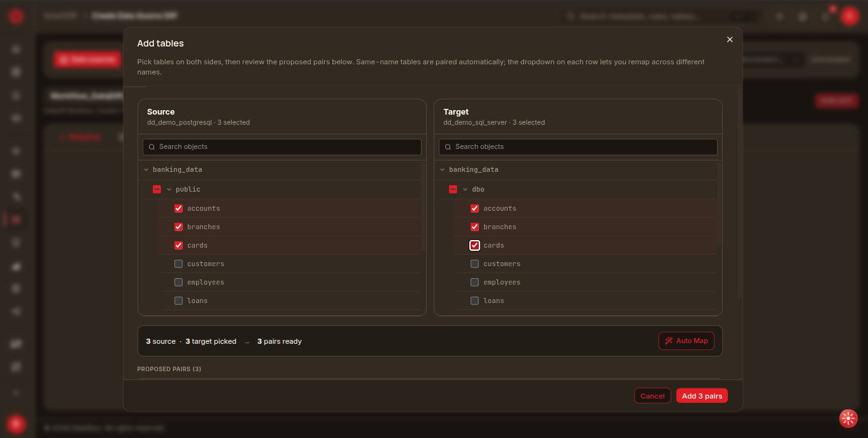Toggle the public schema select-all checkbox

[x=157, y=189]
